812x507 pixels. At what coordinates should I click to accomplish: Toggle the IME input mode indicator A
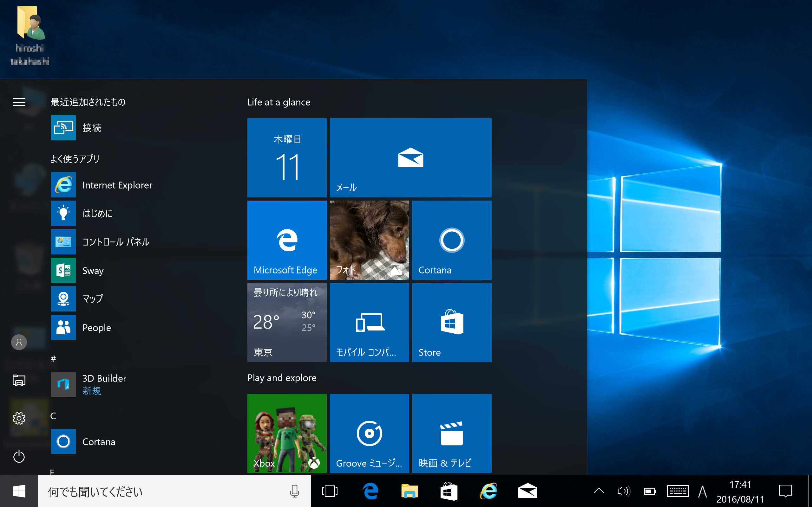coord(703,492)
